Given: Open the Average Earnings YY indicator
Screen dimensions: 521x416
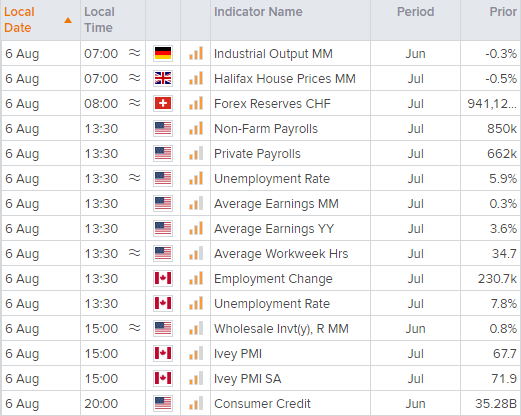Looking at the screenshot, I should [x=274, y=229].
